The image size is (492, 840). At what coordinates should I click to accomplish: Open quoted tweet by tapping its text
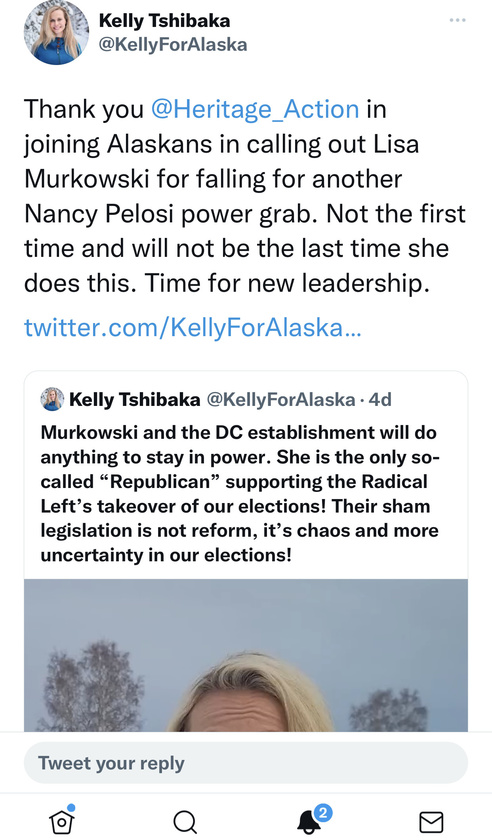[x=240, y=493]
